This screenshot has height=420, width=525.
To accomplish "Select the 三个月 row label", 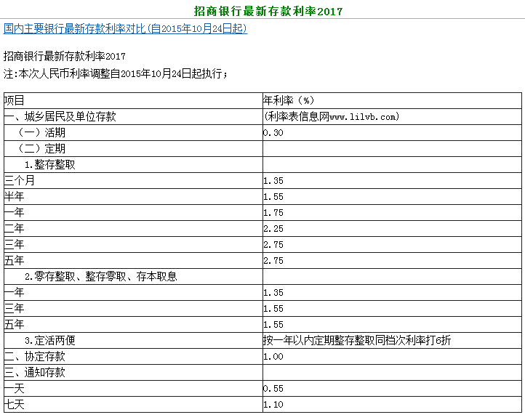I will coord(20,181).
